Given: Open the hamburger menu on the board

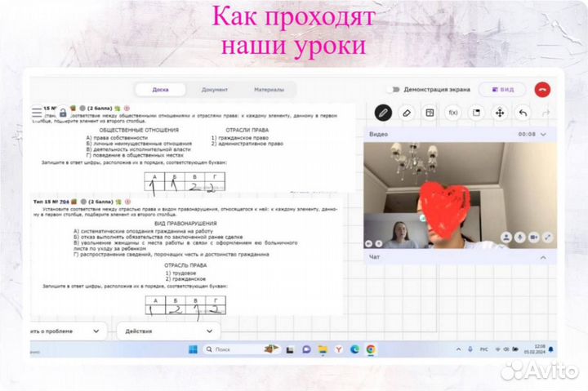Looking at the screenshot, I should 37,113.
